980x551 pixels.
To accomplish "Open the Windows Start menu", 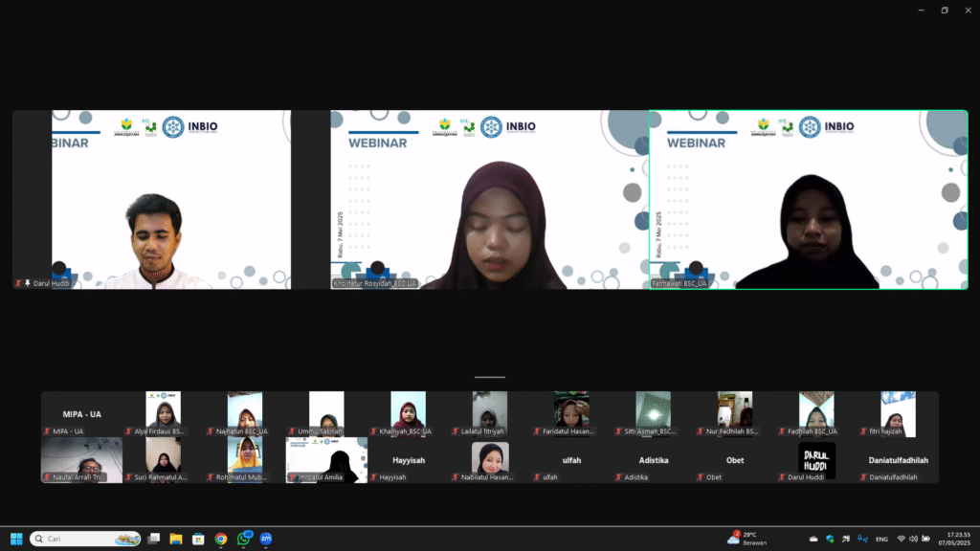I will (18, 539).
